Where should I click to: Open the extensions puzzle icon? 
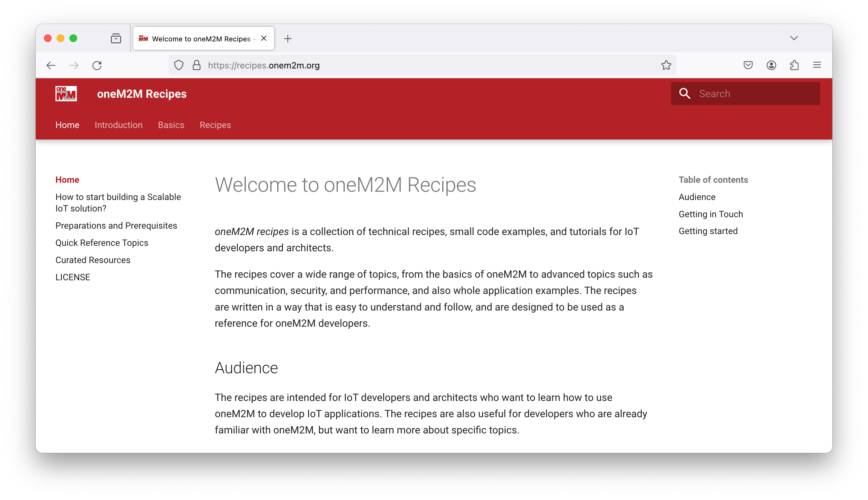[x=794, y=65]
